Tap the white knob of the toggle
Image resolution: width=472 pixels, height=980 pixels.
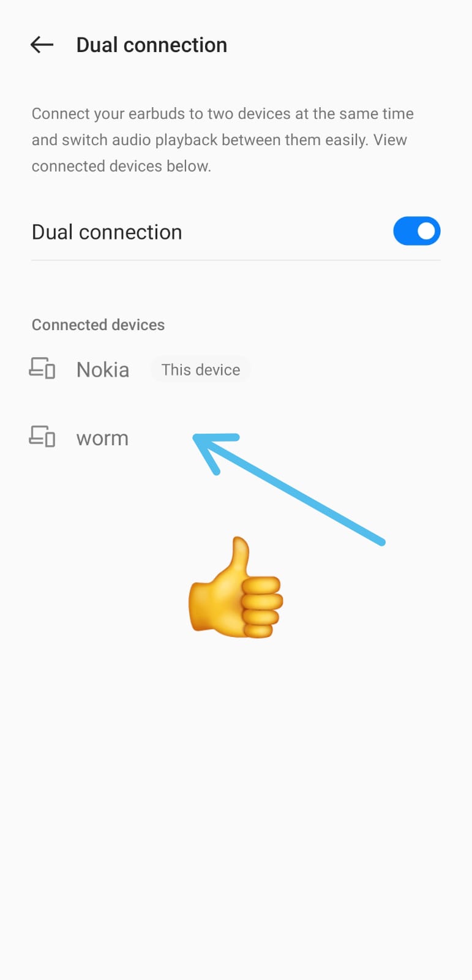[x=426, y=231]
